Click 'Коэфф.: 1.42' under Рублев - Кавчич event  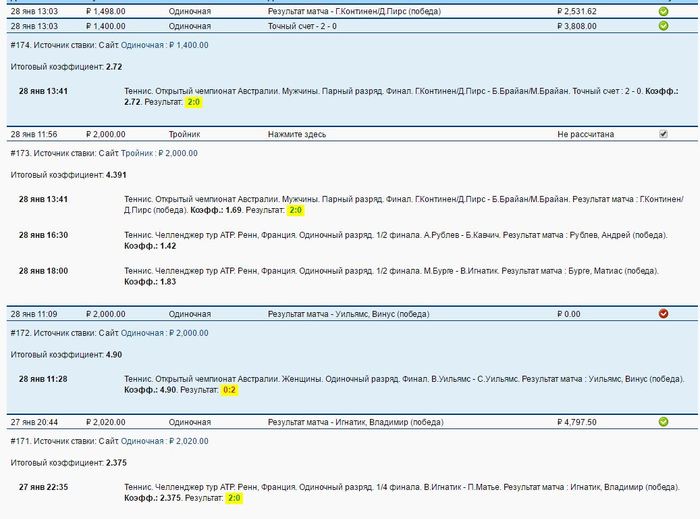pos(150,246)
